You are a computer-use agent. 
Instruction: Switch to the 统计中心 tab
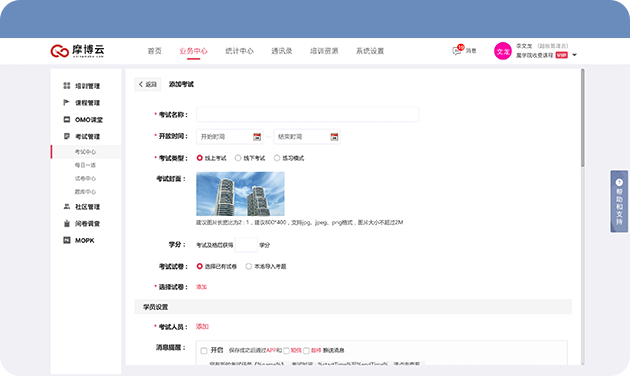point(239,51)
